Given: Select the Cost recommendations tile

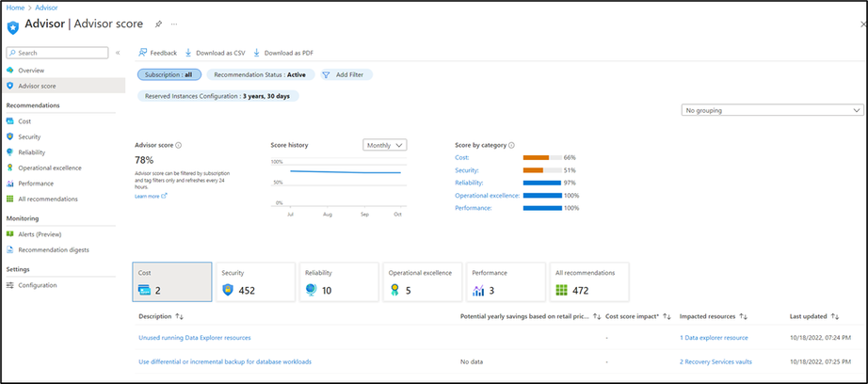Looking at the screenshot, I should click(x=172, y=282).
